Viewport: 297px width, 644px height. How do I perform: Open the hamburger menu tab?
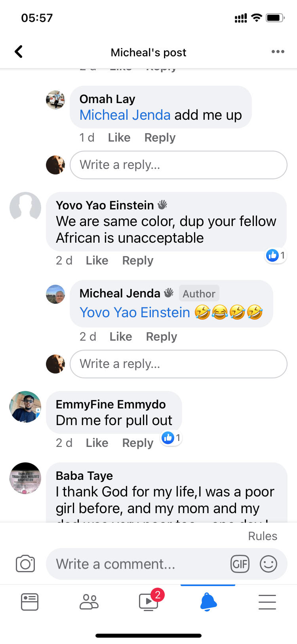(267, 602)
